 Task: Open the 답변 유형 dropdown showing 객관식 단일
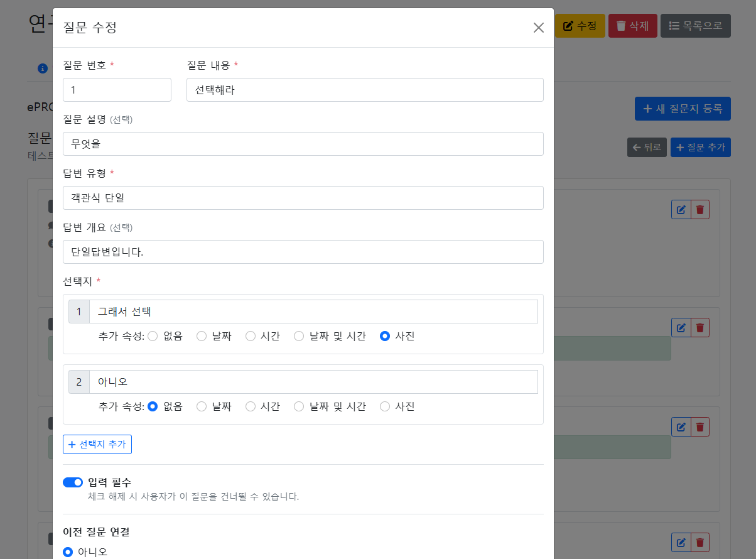[x=303, y=198]
